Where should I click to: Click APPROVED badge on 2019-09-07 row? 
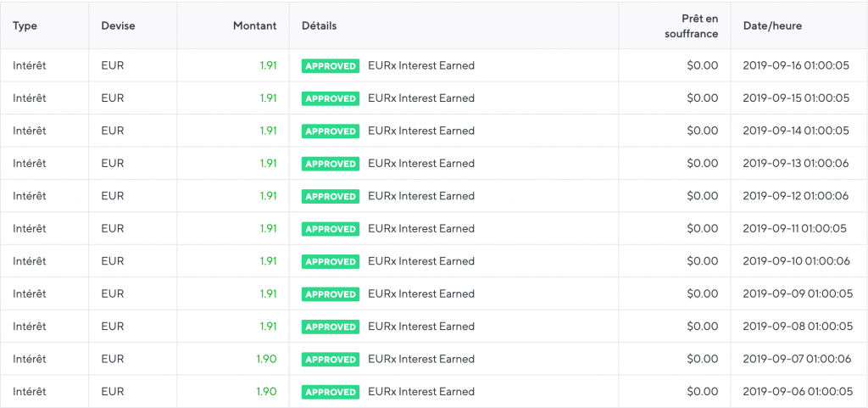tap(331, 360)
